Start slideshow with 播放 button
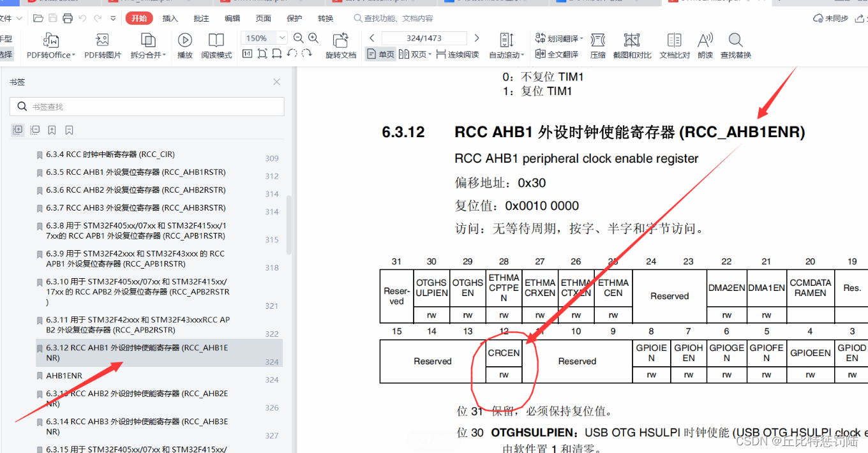The width and height of the screenshot is (868, 453). [185, 46]
